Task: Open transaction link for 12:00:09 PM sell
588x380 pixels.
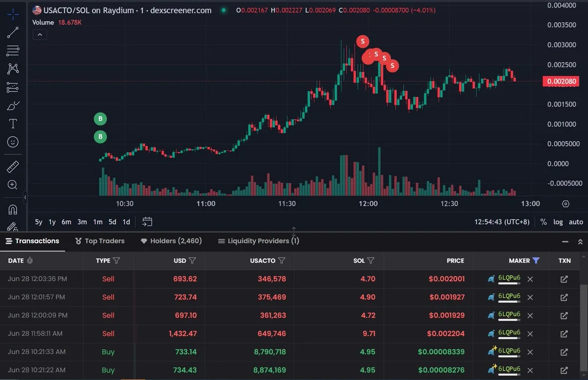Action: point(564,315)
